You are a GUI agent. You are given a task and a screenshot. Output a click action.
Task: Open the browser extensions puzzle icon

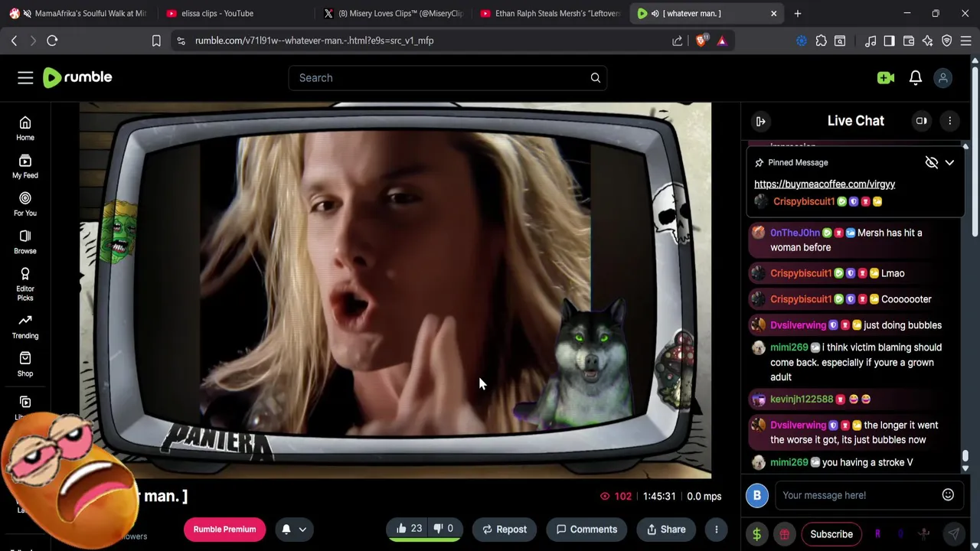[x=822, y=41]
